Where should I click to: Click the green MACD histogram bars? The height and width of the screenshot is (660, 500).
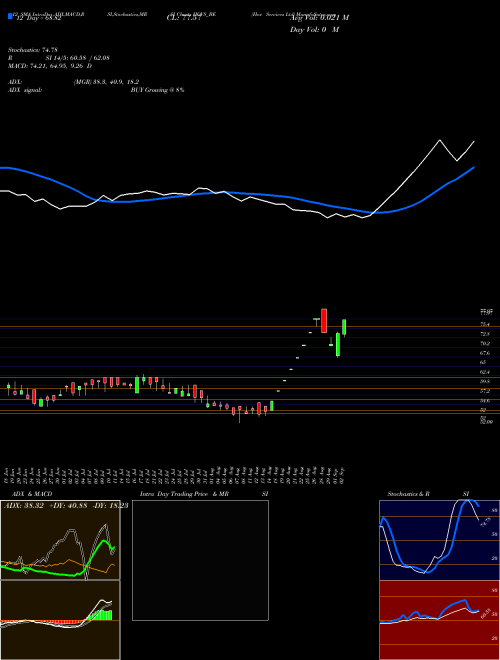click(100, 615)
